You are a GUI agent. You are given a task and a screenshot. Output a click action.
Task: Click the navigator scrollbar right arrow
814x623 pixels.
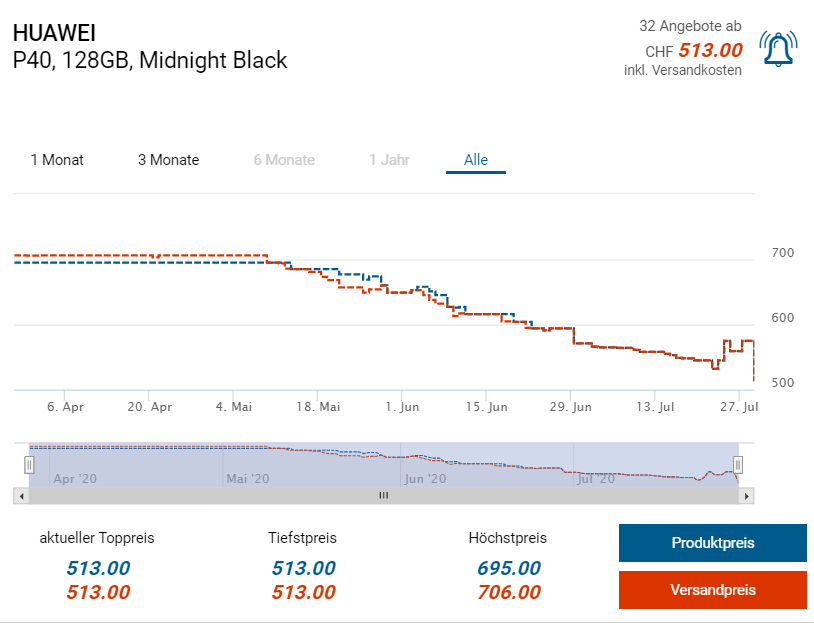pos(747,495)
